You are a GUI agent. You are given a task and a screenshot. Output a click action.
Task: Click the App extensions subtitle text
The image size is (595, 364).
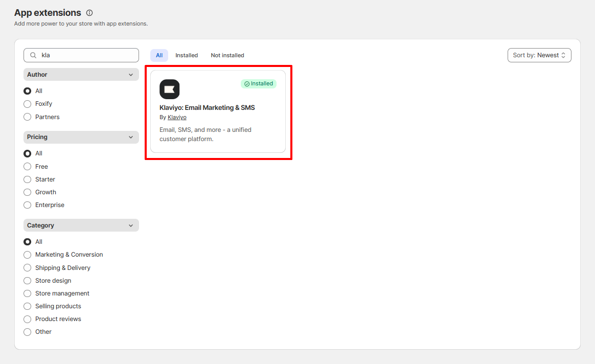click(81, 24)
